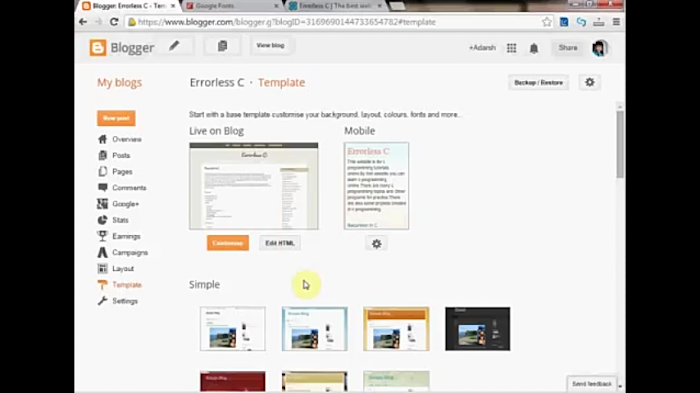Click the orange New post button
Screen dimensions: 700x393
116,118
